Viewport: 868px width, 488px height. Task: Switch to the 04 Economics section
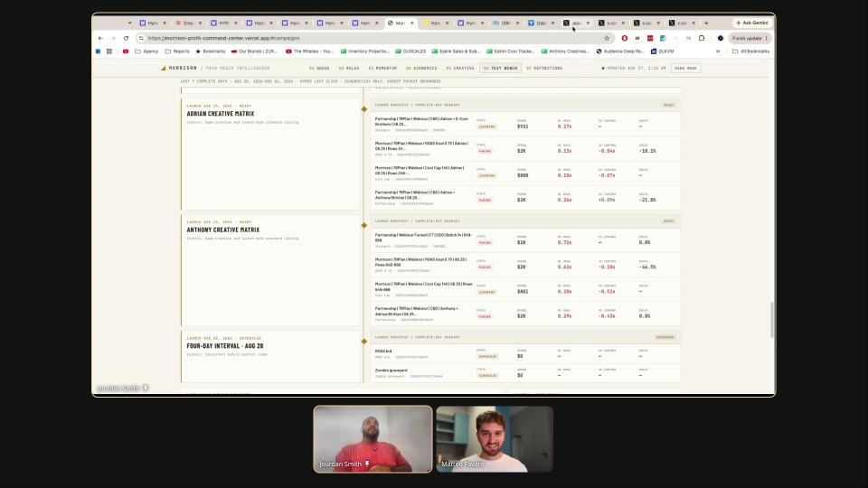(x=422, y=68)
